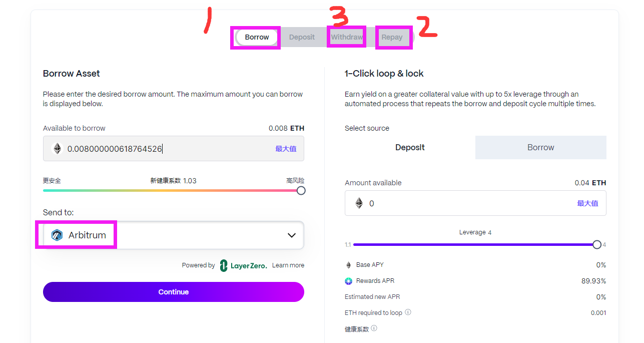Open info icon next to 健康系数
The image size is (644, 343).
374,328
